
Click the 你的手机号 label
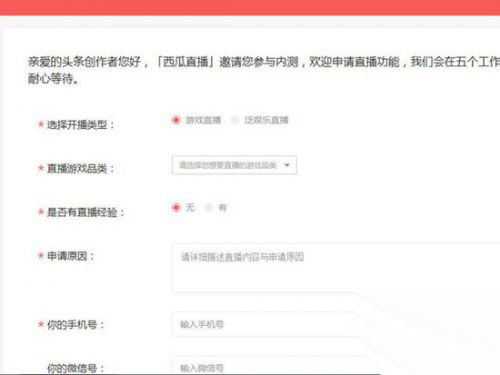[75, 324]
